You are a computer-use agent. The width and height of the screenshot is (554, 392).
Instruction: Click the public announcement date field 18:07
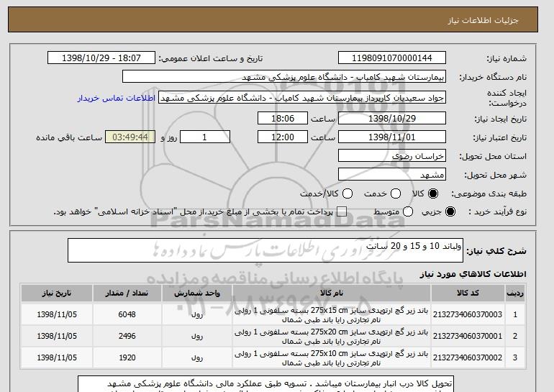101,58
